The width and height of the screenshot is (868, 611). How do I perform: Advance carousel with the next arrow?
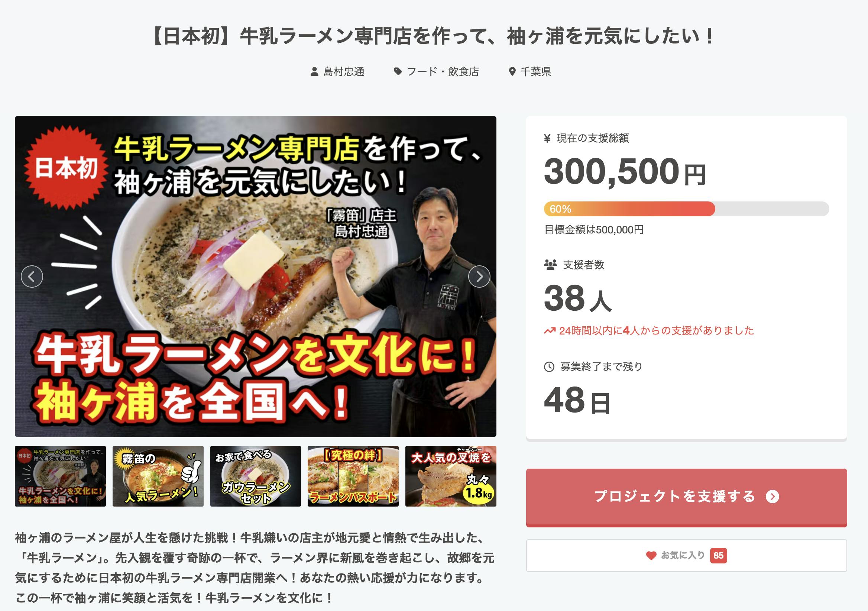pos(479,277)
